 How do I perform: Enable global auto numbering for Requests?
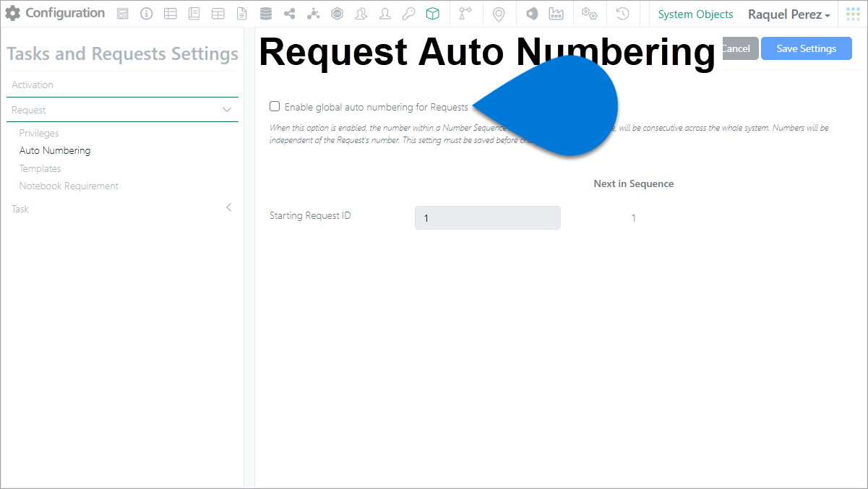point(275,107)
